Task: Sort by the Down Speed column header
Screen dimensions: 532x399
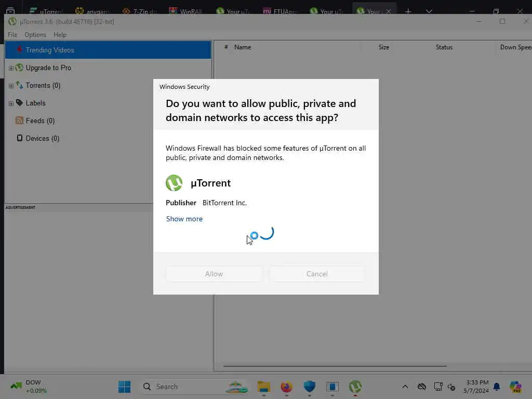Action: 516,47
